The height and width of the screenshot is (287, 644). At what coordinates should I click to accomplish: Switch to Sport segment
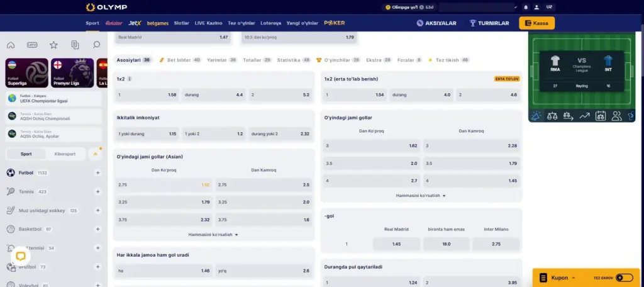click(x=26, y=154)
